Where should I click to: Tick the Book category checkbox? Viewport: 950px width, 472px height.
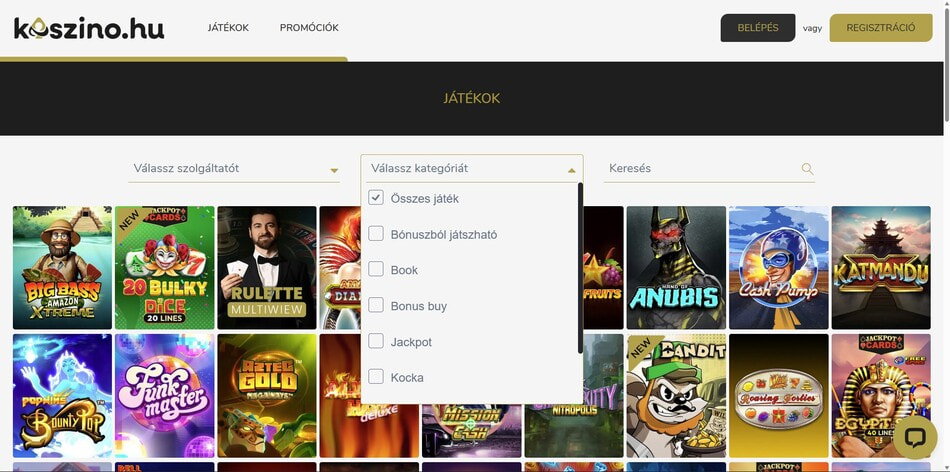[376, 269]
